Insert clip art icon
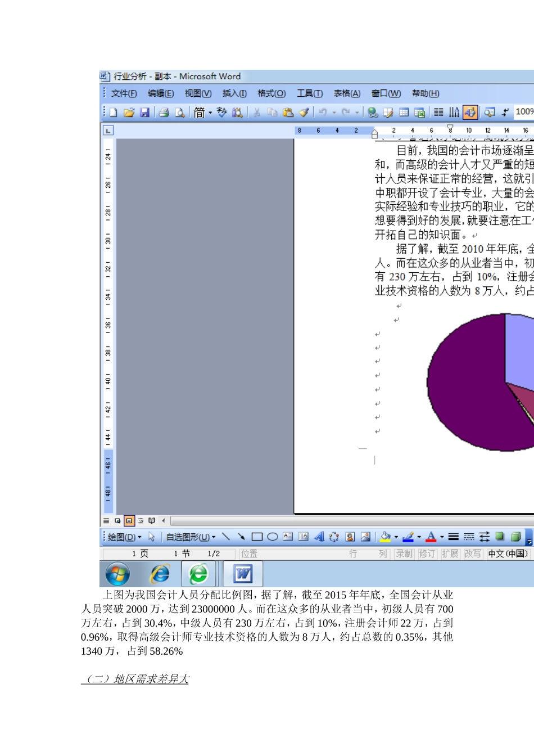The width and height of the screenshot is (534, 756). pyautogui.click(x=350, y=537)
